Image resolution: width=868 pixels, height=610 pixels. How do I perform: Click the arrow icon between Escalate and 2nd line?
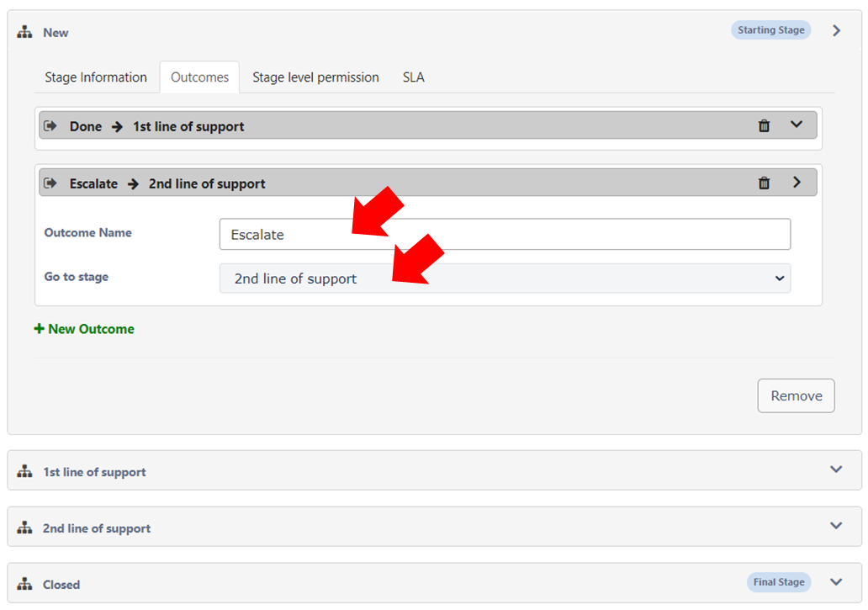[x=133, y=183]
